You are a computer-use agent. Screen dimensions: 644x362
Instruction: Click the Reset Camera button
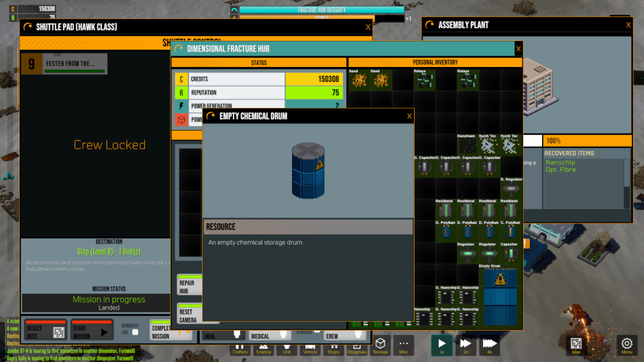(x=189, y=313)
